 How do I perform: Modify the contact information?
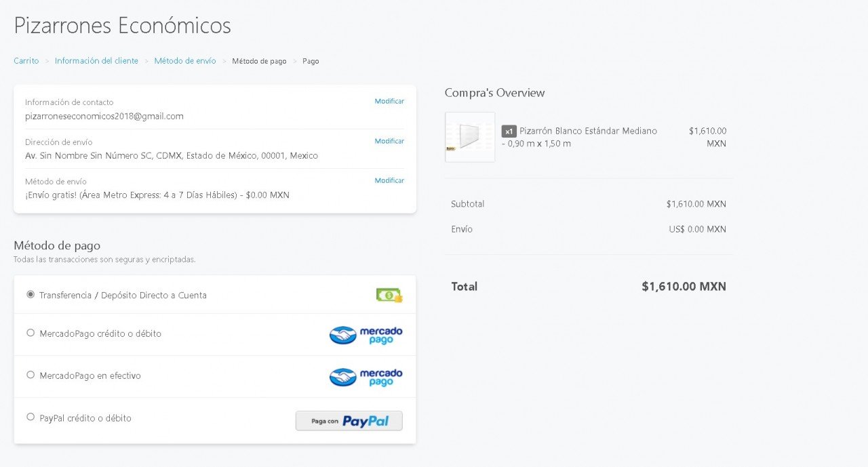tap(389, 101)
